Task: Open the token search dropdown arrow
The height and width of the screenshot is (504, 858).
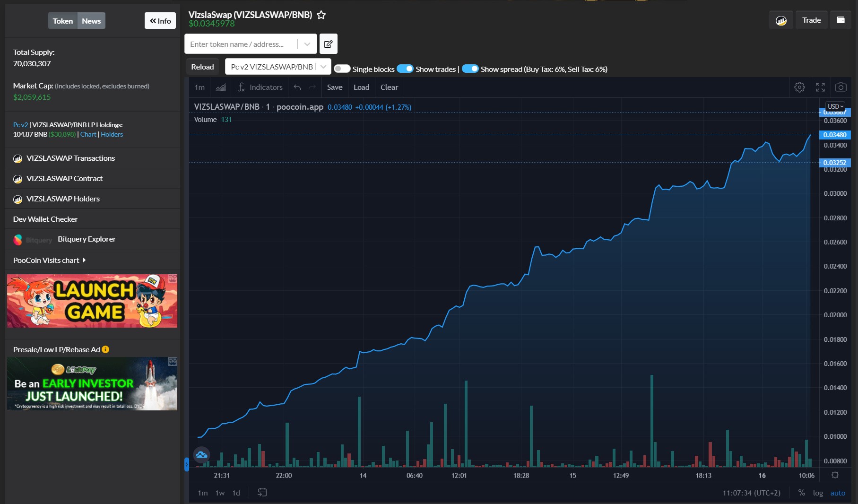Action: (307, 44)
